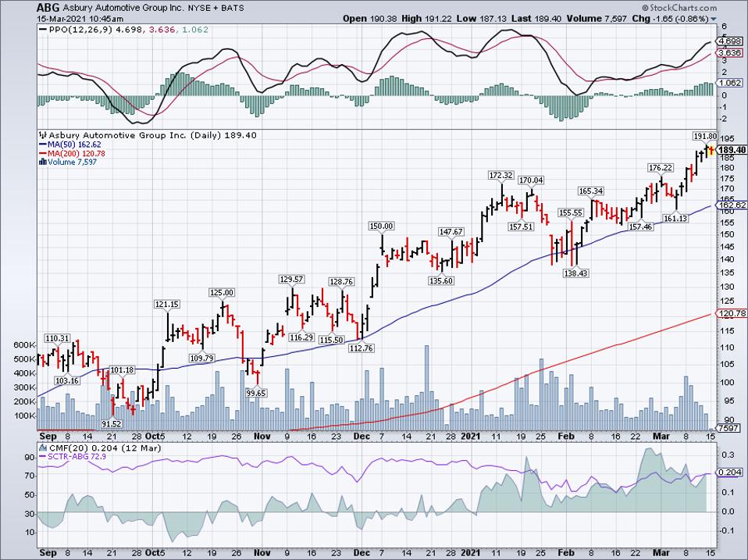
Task: Click the 161.13 low price label
Action: (x=675, y=219)
